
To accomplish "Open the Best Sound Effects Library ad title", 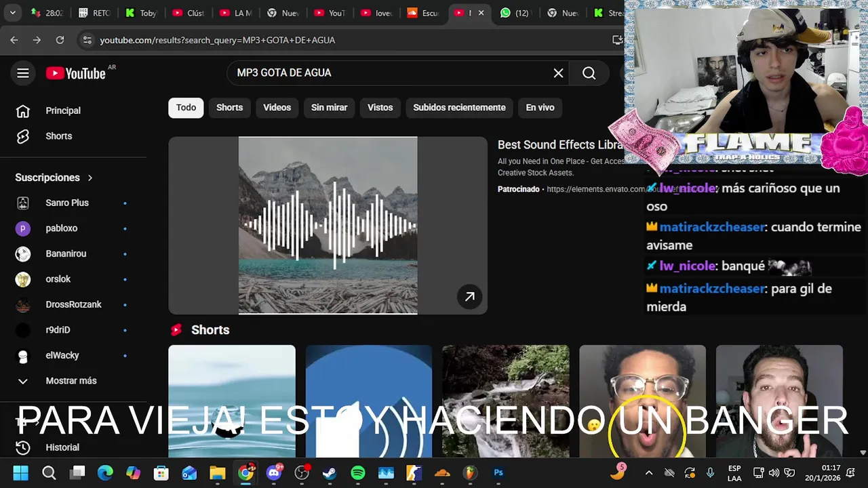I will click(560, 145).
